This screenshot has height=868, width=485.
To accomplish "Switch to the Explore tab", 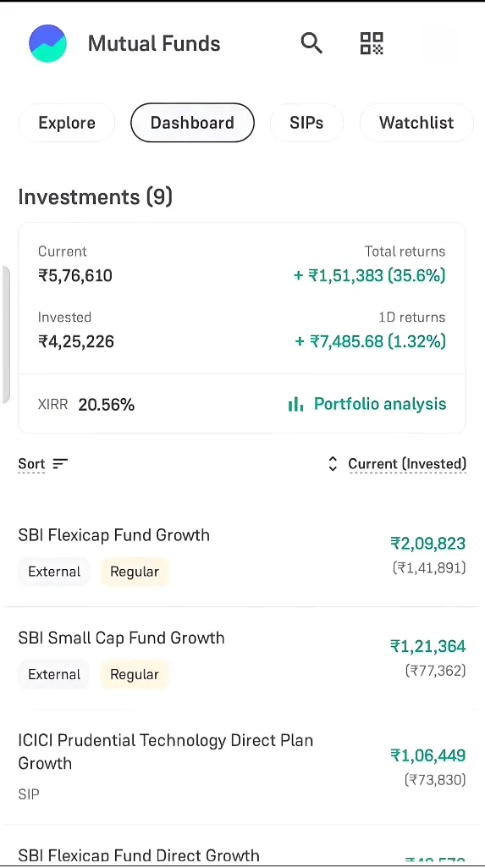I will coord(67,122).
